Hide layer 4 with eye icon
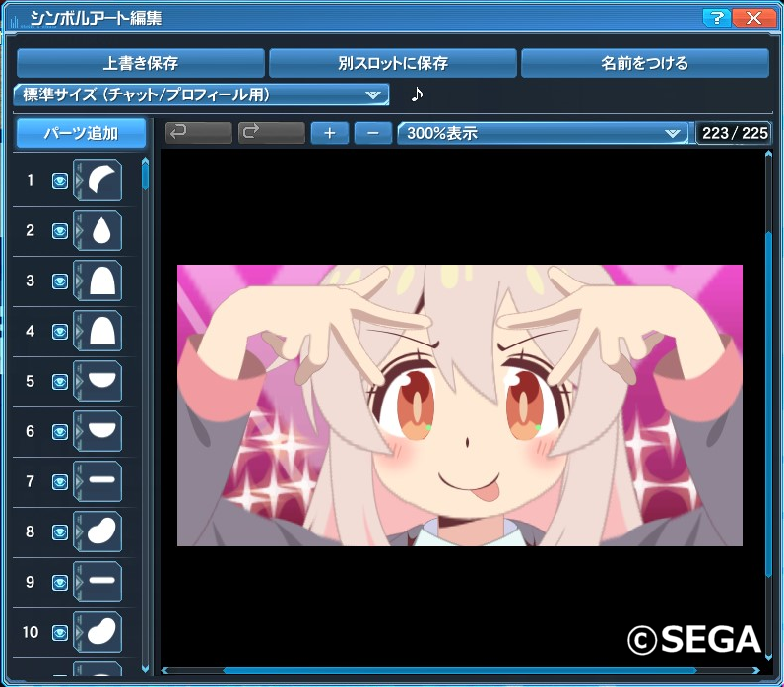Viewport: 784px width, 687px height. click(60, 332)
